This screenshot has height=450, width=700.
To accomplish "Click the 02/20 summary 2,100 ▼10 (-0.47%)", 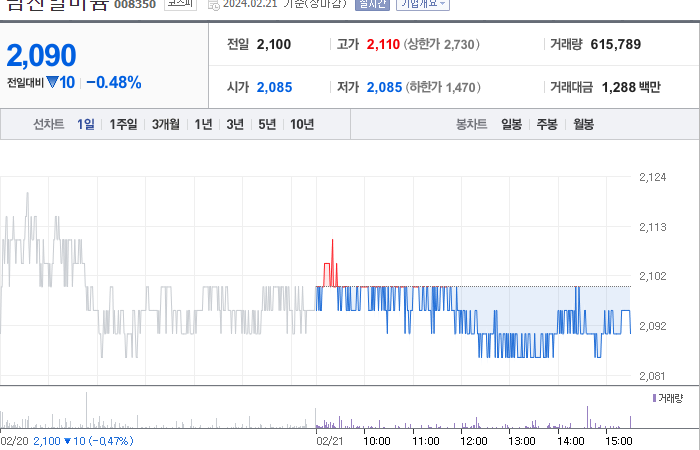I will click(x=83, y=441).
